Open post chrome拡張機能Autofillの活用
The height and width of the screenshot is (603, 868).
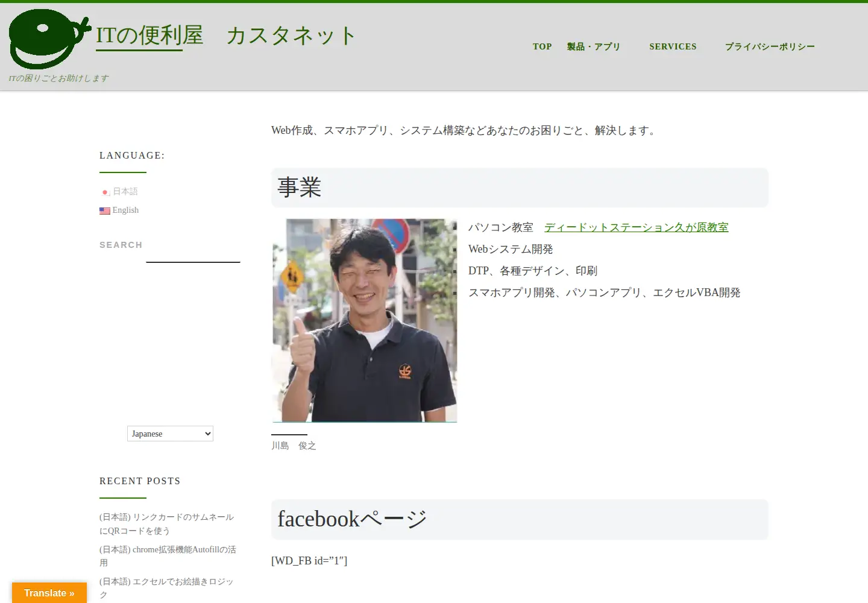168,556
